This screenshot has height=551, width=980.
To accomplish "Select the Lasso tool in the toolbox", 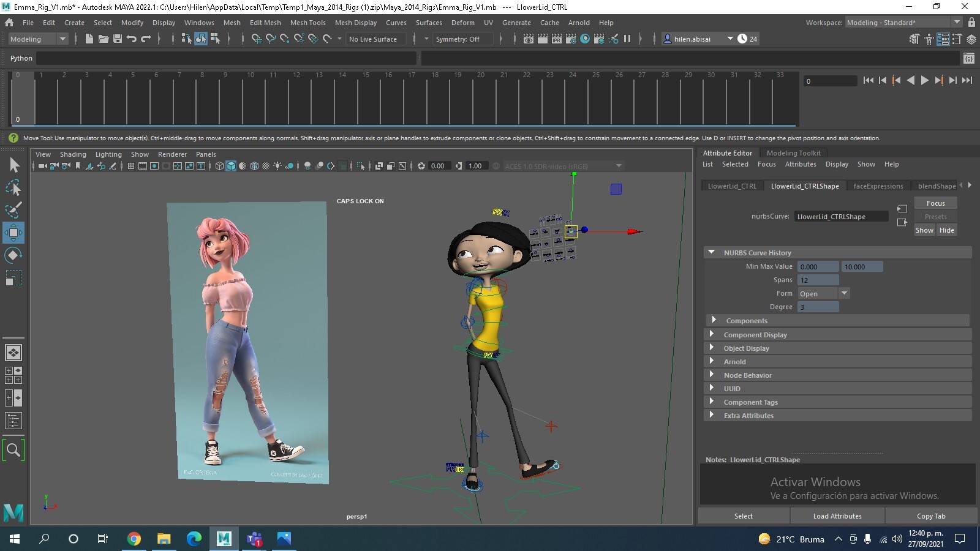I will [13, 187].
